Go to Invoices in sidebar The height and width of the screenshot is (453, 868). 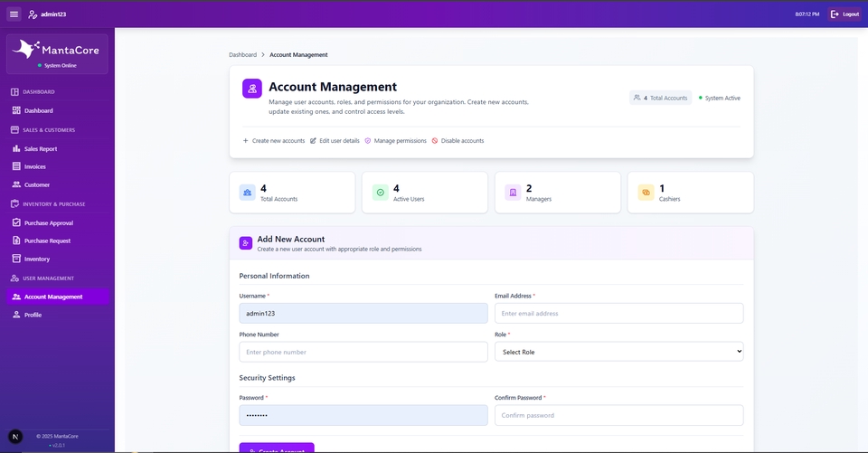pos(58,166)
